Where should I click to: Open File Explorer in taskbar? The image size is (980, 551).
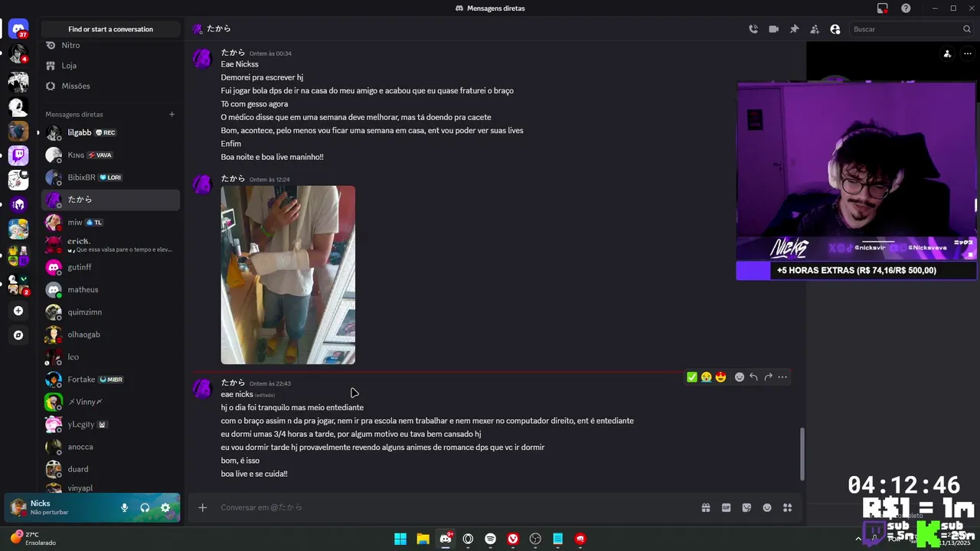click(x=423, y=539)
